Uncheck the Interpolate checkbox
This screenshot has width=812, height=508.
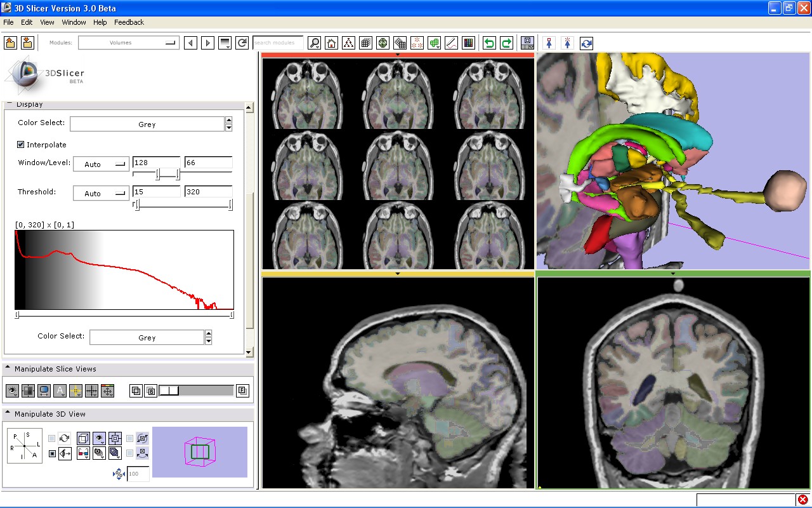click(21, 145)
